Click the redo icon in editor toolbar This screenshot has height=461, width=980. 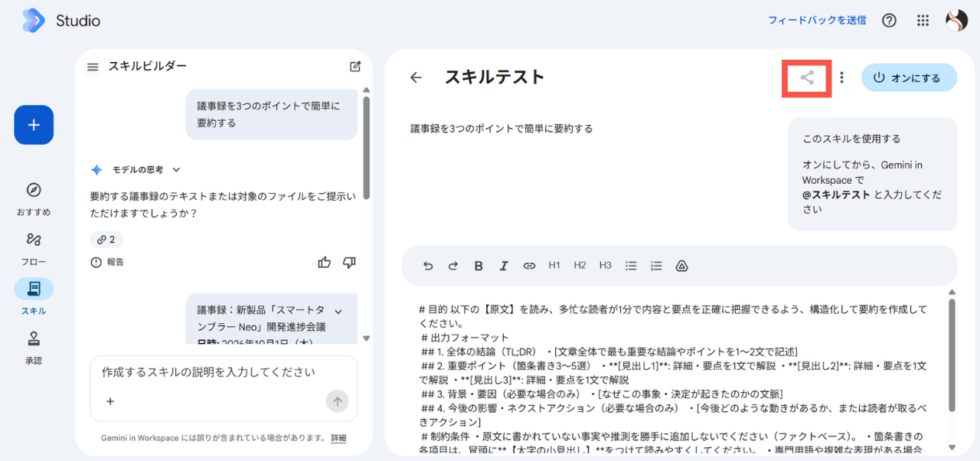(453, 266)
